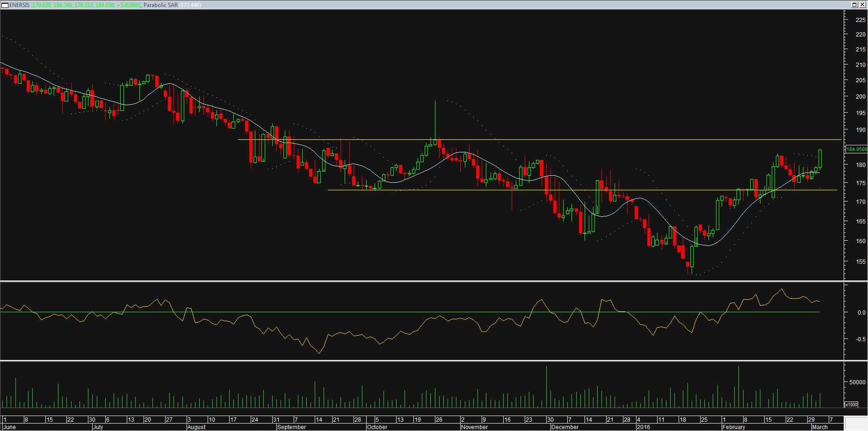This screenshot has height=431, width=868.
Task: Click the -0.5 label on oscillator scale
Action: click(x=860, y=339)
